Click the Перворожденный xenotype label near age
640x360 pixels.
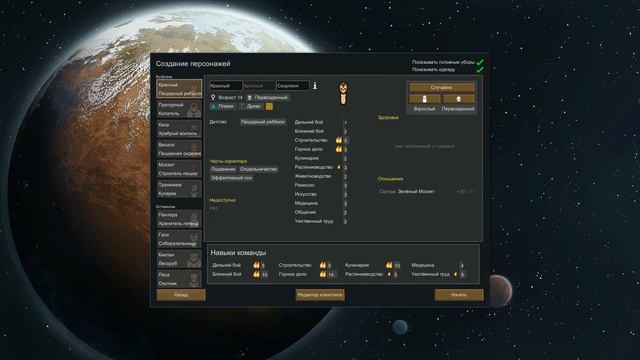click(271, 98)
